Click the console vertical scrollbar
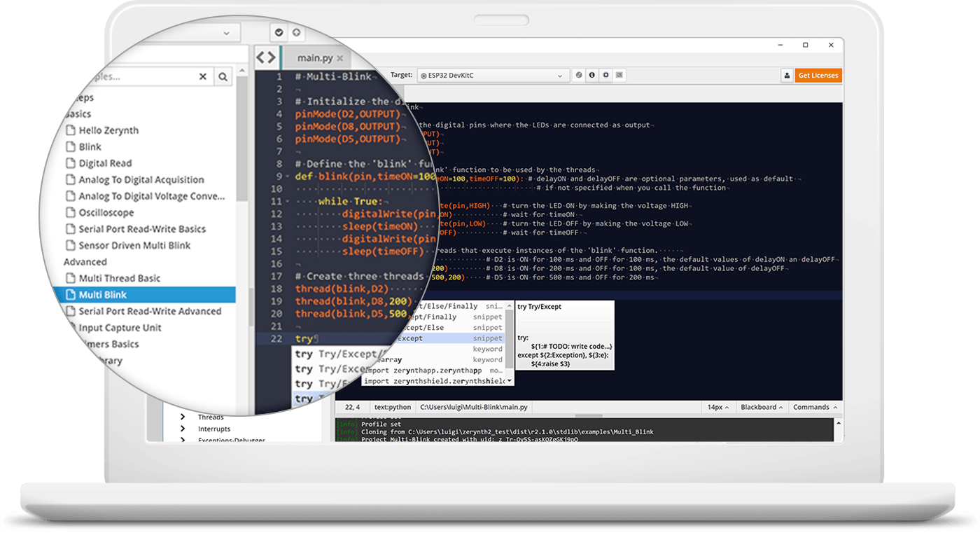The image size is (980, 547). click(x=838, y=429)
